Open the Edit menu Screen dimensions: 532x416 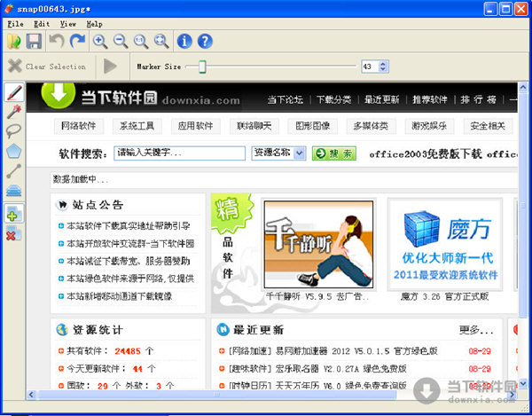[x=42, y=24]
